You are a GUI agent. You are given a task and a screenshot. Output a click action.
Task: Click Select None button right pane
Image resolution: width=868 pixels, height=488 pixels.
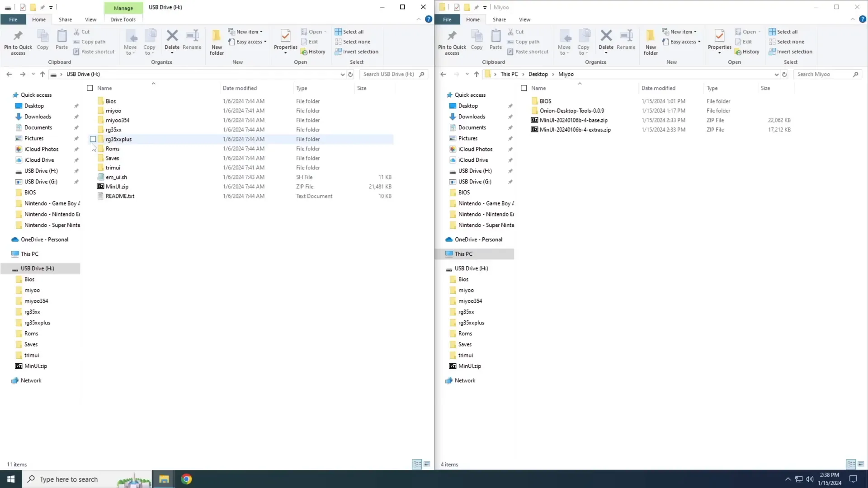[790, 41]
